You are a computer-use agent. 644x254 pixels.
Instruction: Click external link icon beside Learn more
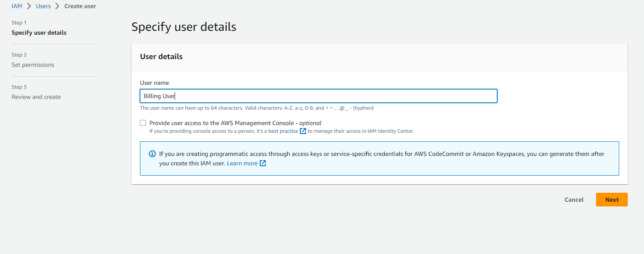[263, 163]
